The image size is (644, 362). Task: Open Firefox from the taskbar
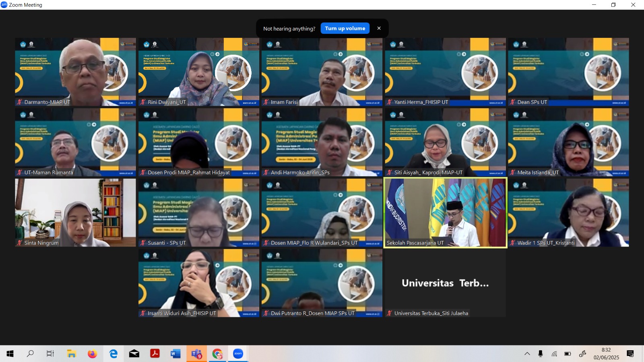pos(93,354)
